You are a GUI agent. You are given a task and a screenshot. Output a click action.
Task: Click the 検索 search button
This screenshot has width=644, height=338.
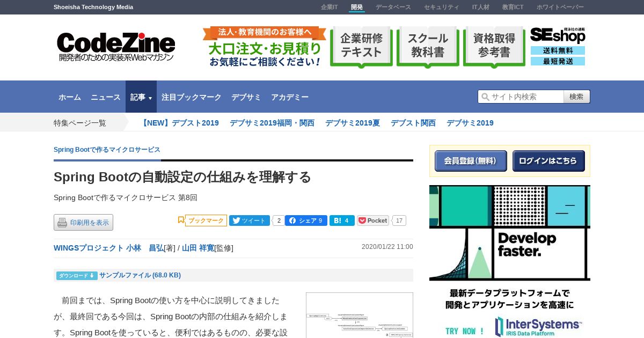pos(577,97)
